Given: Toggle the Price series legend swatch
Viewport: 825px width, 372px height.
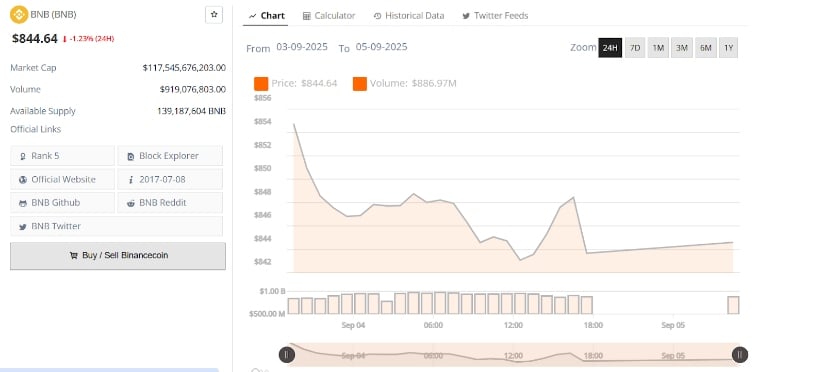Looking at the screenshot, I should pos(260,84).
